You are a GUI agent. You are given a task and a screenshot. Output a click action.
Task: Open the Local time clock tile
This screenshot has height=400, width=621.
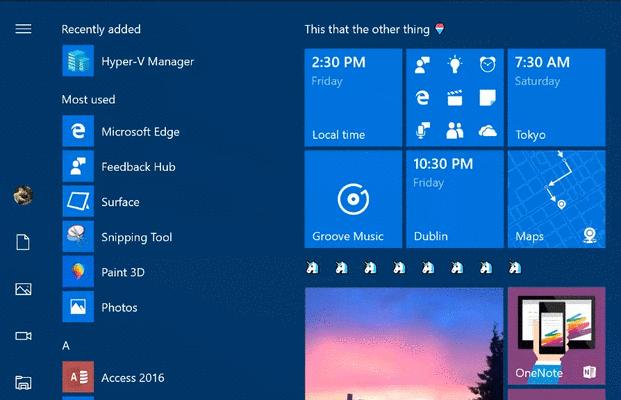click(x=353, y=97)
